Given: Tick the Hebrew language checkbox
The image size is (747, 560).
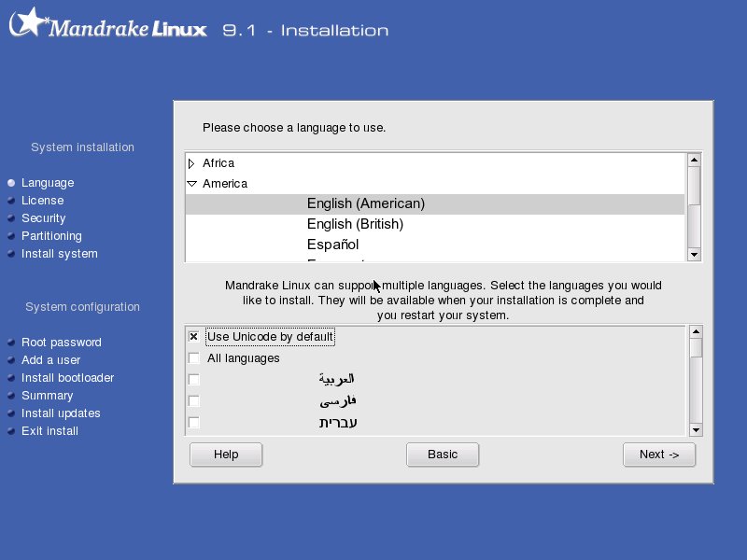Looking at the screenshot, I should point(193,423).
